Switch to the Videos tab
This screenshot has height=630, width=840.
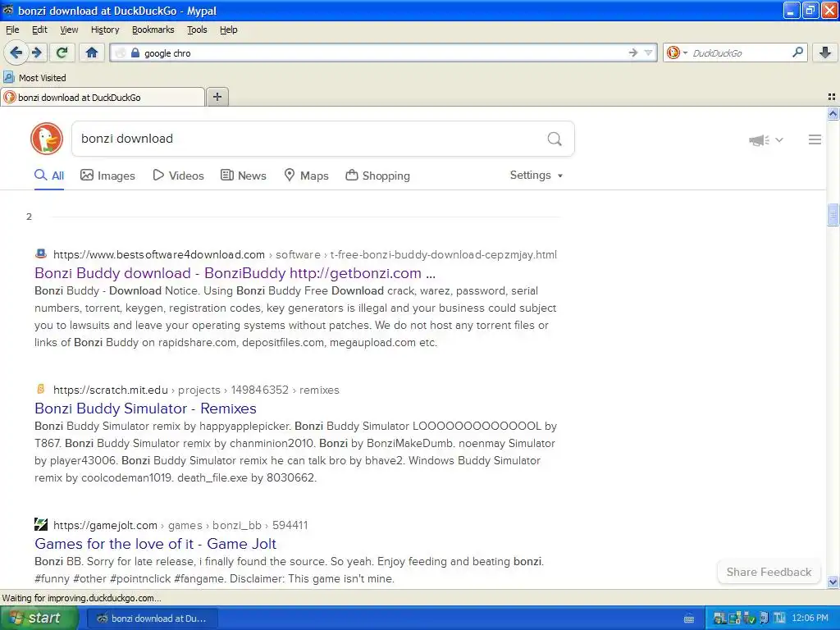click(178, 176)
